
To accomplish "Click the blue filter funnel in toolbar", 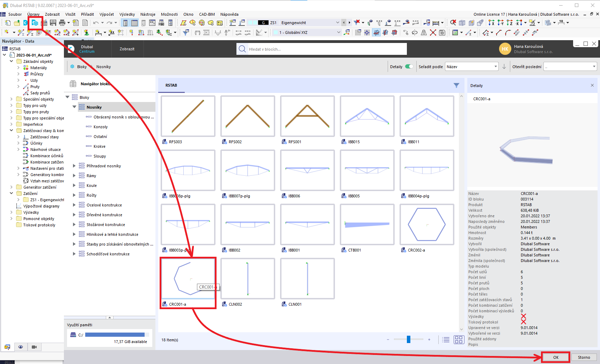I will (186, 32).
